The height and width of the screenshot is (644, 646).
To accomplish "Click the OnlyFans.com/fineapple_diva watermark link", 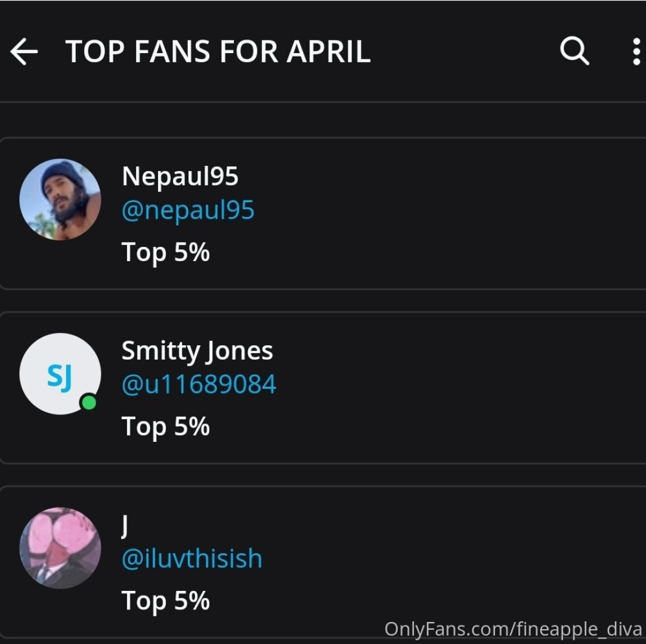I will tap(512, 628).
